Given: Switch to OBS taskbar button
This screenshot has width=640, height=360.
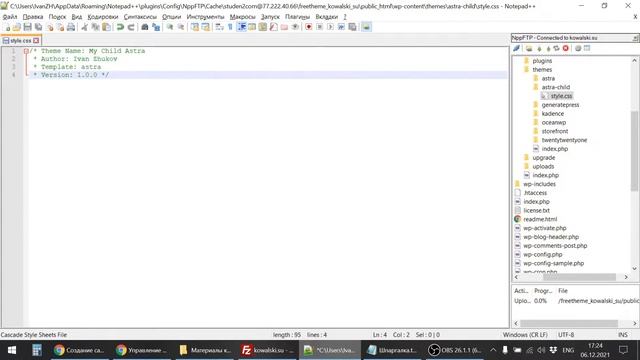Looking at the screenshot, I should tap(455, 350).
